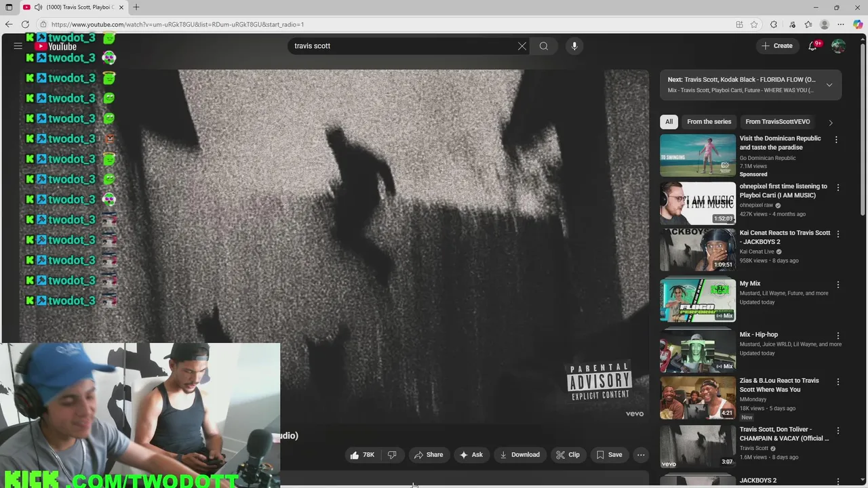Click the Go Dominican Republic channel name
Viewport: 868px width, 488px height.
click(768, 158)
